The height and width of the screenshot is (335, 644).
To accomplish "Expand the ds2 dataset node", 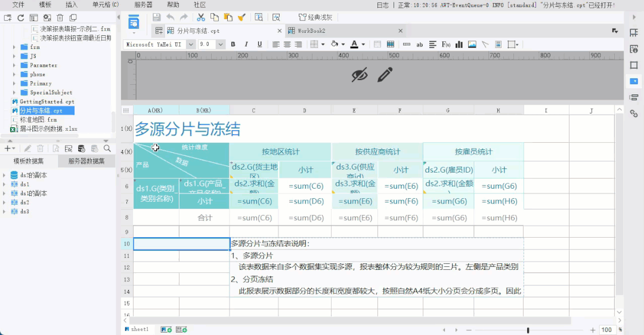I will point(4,202).
